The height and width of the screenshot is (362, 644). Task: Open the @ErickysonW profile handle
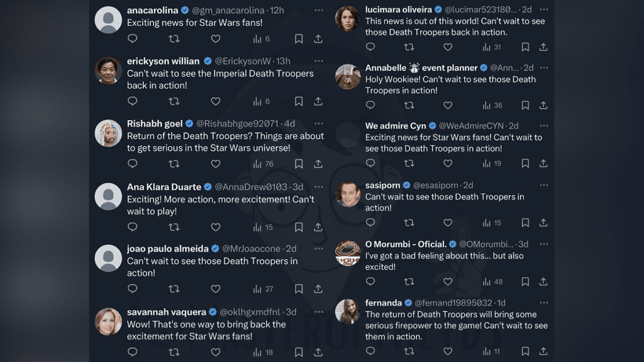[x=243, y=61]
